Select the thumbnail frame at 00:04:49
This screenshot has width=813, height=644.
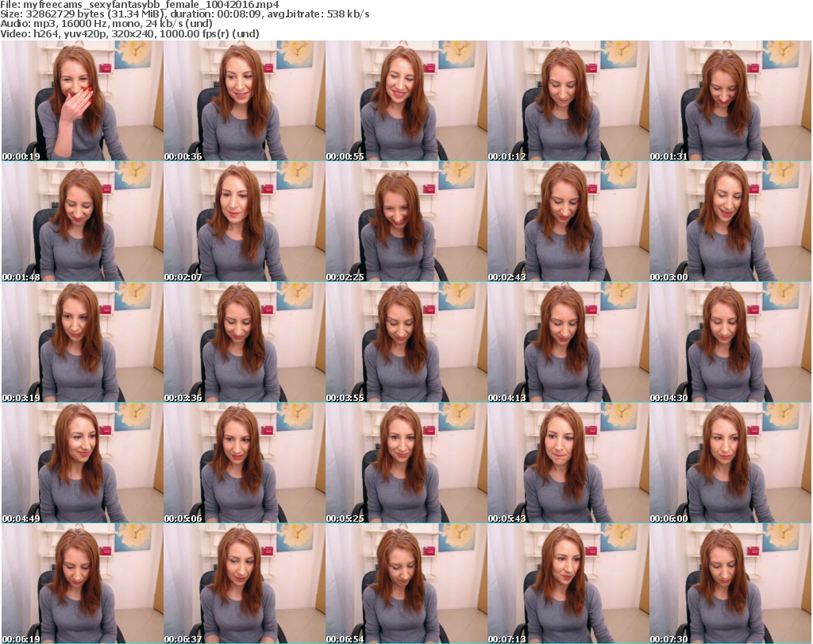pos(83,463)
